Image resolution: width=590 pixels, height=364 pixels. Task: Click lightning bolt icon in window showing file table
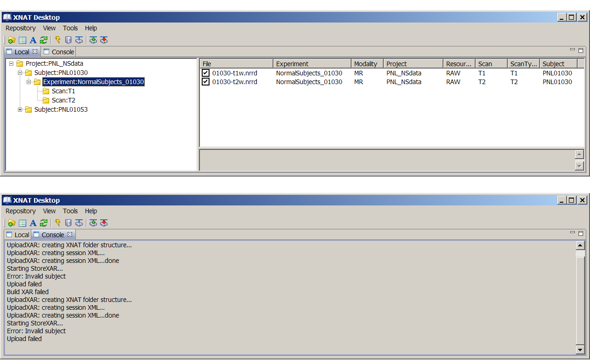click(58, 40)
